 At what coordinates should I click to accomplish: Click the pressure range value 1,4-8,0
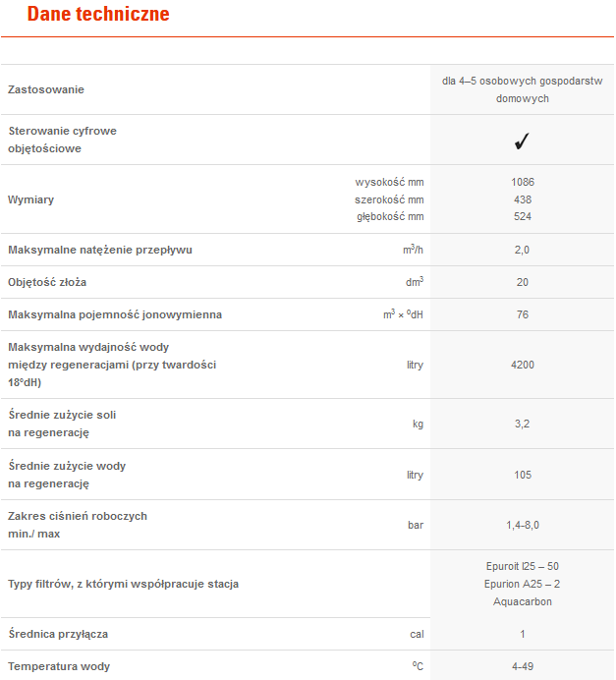click(523, 526)
